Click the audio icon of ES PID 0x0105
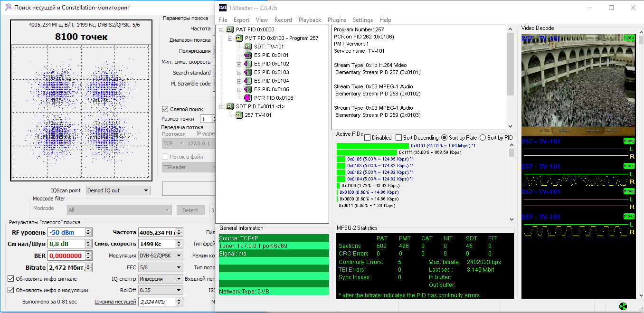 pos(248,89)
